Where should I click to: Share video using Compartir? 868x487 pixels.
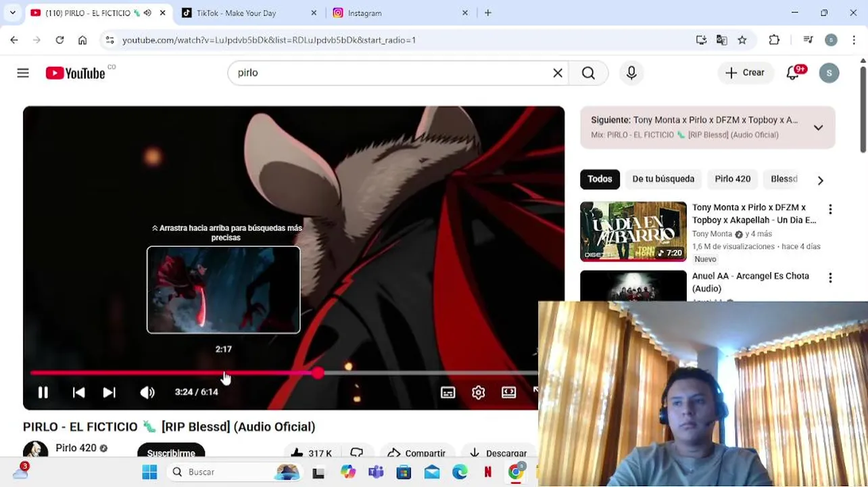pyautogui.click(x=416, y=453)
